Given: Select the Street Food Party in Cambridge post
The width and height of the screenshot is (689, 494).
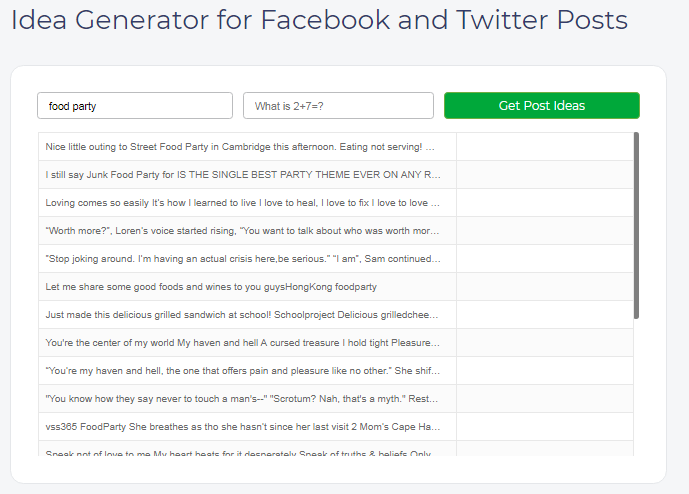Looking at the screenshot, I should click(x=247, y=147).
